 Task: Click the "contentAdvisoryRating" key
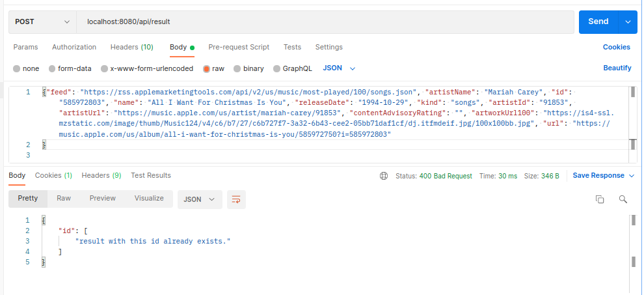pyautogui.click(x=398, y=113)
